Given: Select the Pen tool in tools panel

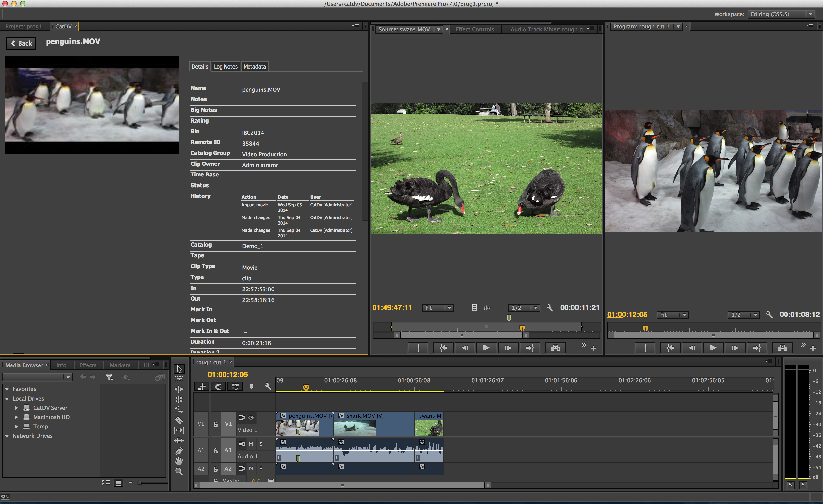Looking at the screenshot, I should [x=179, y=451].
